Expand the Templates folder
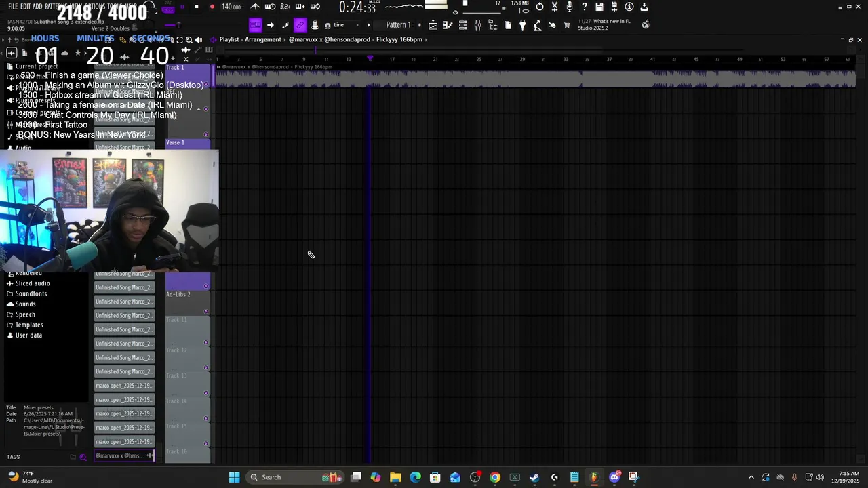The image size is (868, 488). pos(29,325)
